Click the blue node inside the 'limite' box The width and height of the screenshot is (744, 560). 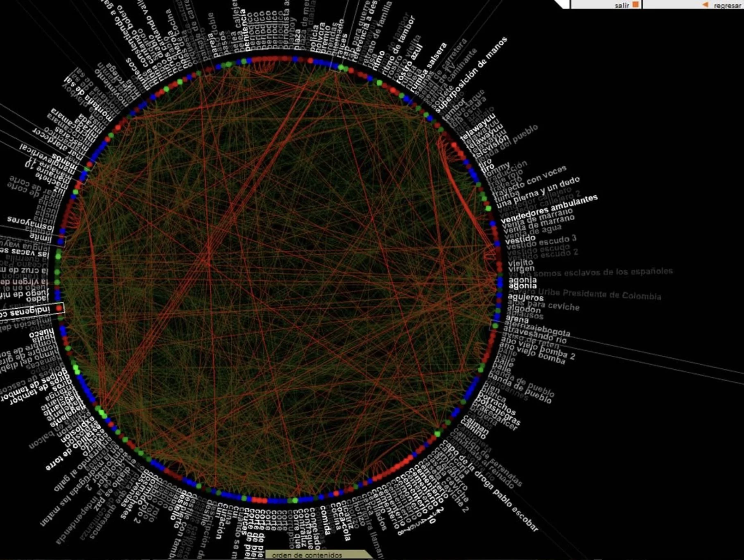point(61,241)
